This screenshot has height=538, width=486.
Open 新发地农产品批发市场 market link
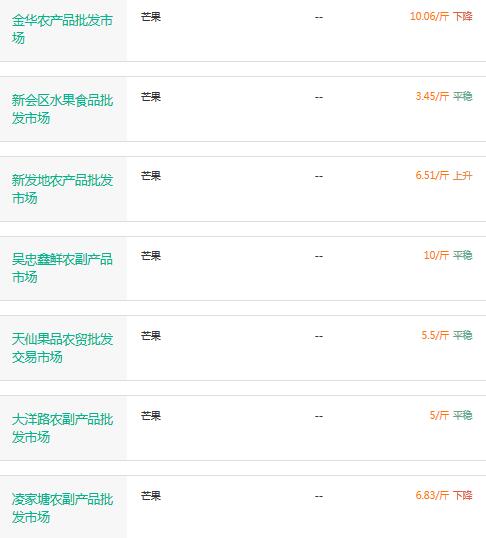62,189
